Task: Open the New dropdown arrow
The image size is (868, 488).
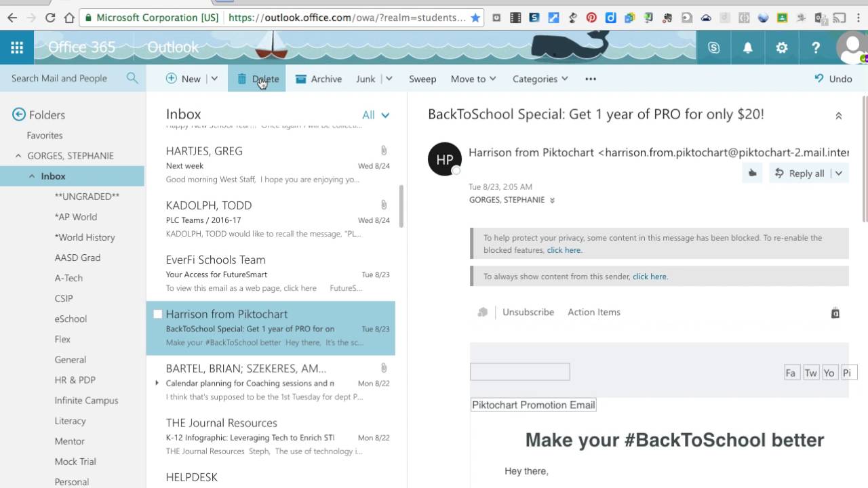Action: coord(214,79)
